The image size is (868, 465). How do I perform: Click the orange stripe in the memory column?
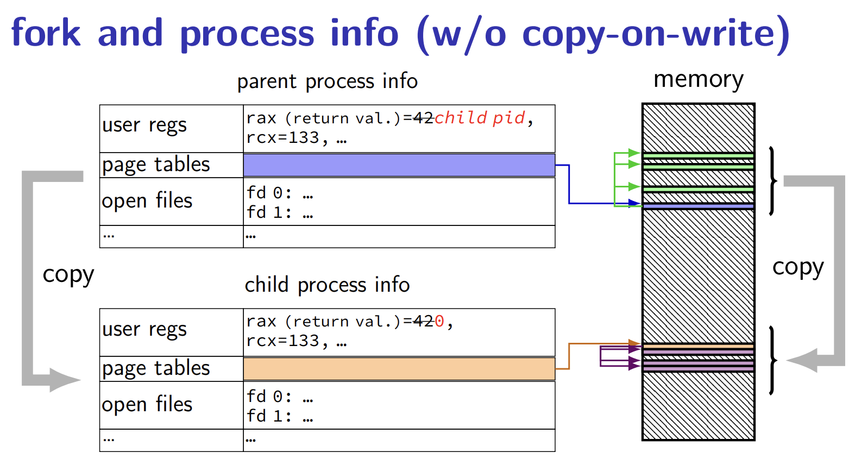click(x=698, y=346)
